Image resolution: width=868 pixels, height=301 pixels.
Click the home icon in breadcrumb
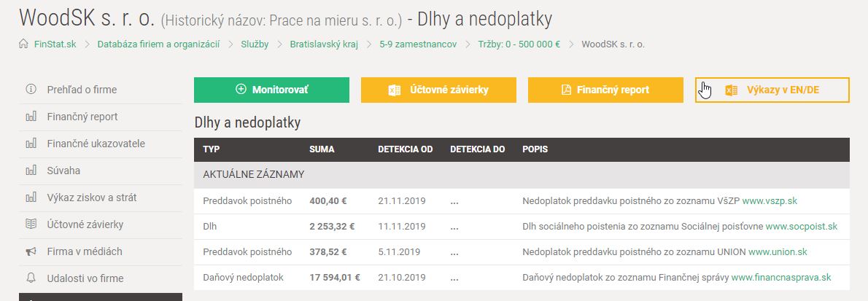pyautogui.click(x=23, y=44)
